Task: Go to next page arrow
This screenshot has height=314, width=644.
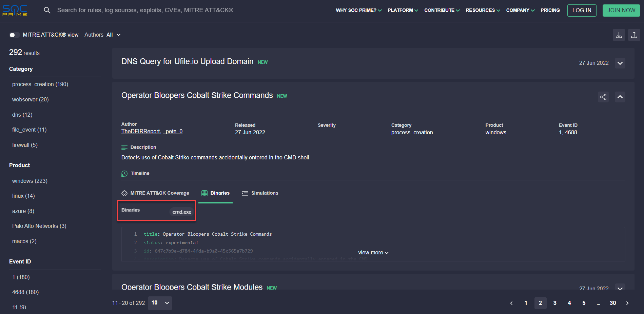Action: [x=627, y=303]
